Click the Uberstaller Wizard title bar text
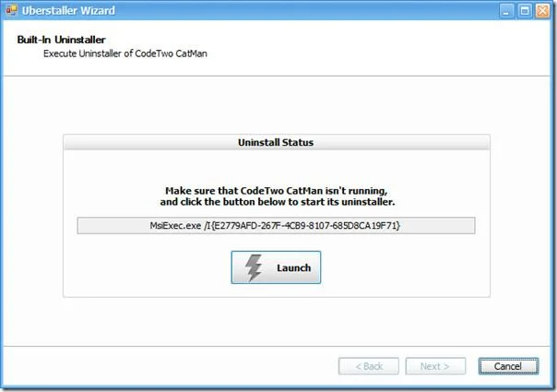Image resolution: width=557 pixels, height=392 pixels. [68, 11]
